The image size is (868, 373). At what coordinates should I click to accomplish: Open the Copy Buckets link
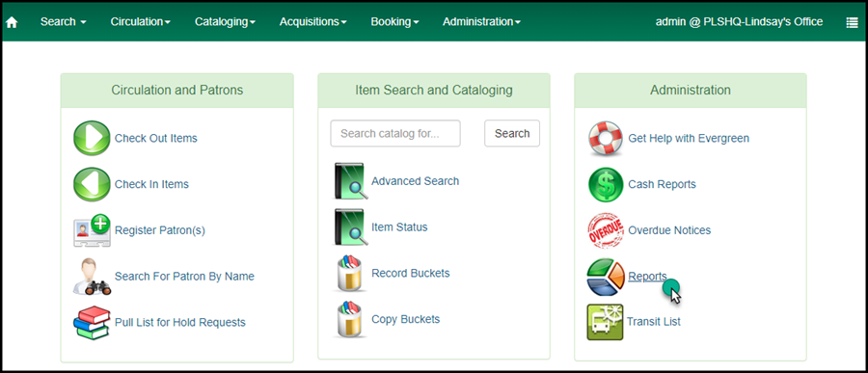tap(406, 319)
